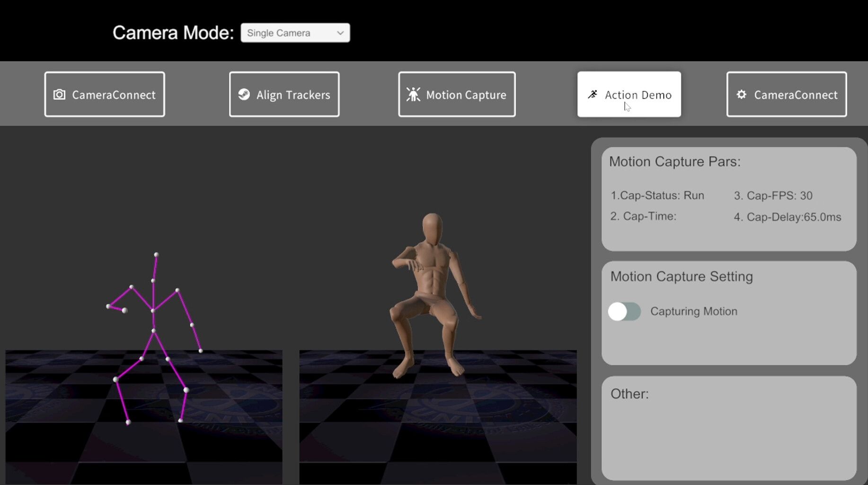The width and height of the screenshot is (868, 485).
Task: Click the Cap-Delay 65.0ms readout
Action: coord(787,217)
